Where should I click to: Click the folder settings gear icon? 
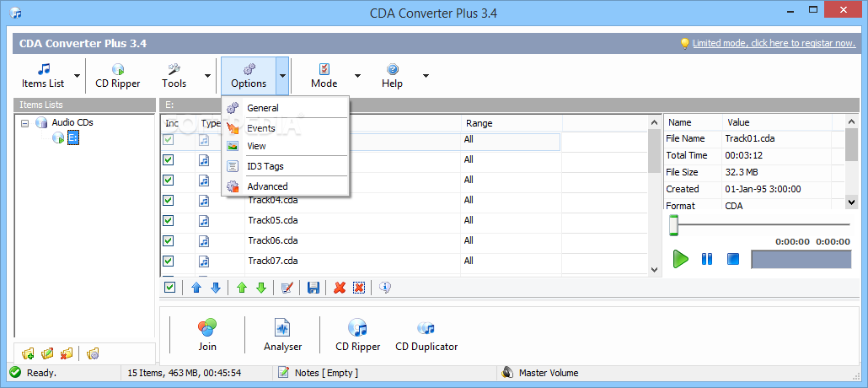pyautogui.click(x=93, y=353)
